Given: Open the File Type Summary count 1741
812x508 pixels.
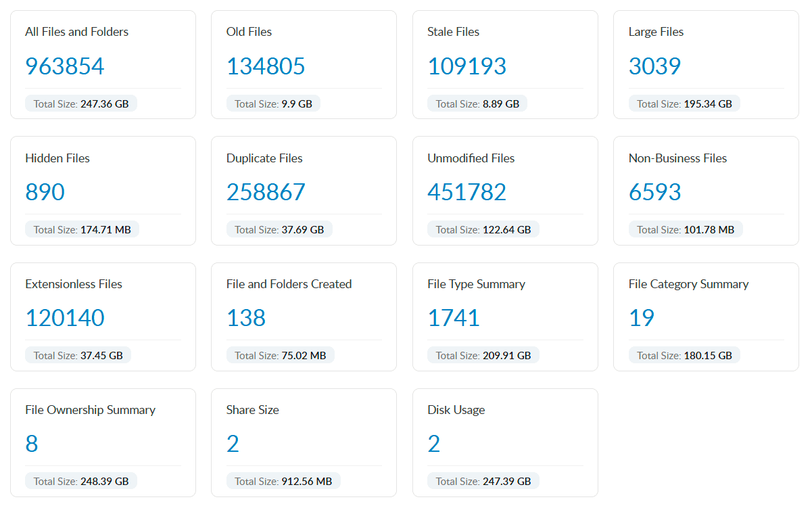Looking at the screenshot, I should pos(454,318).
